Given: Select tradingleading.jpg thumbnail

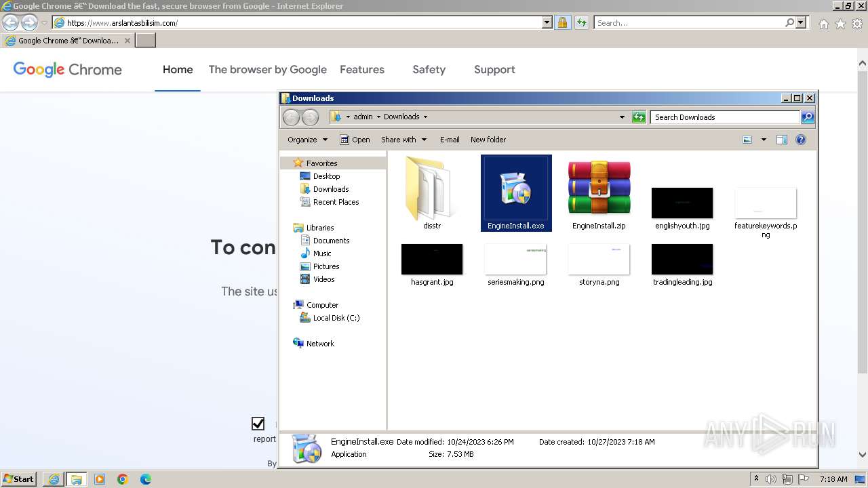Looking at the screenshot, I should click(682, 259).
